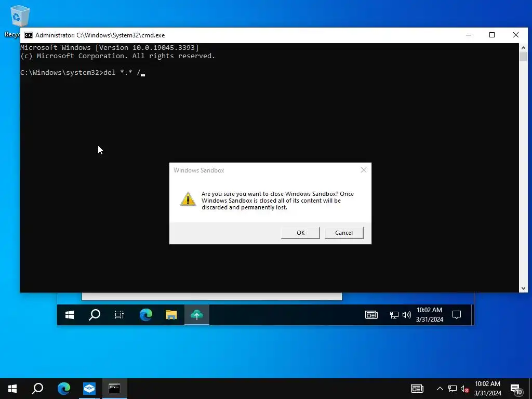Click the cmd window vertical scrollbar thumb
532x399 pixels.
point(523,56)
